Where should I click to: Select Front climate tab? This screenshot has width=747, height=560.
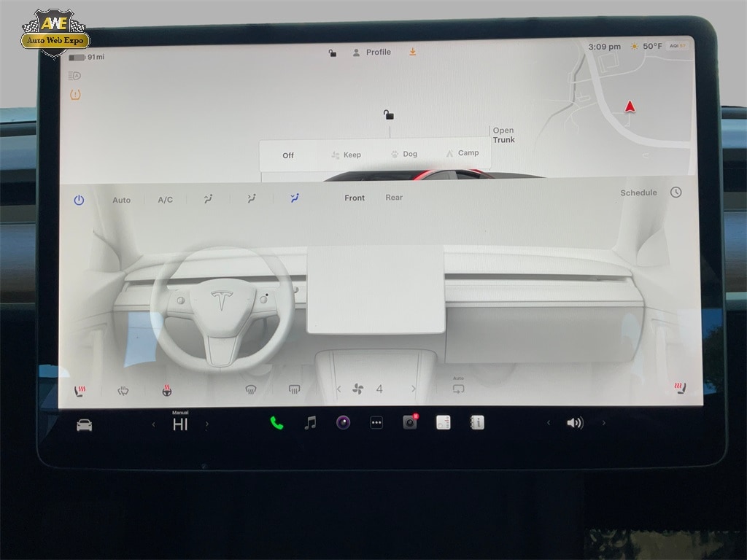pyautogui.click(x=355, y=198)
